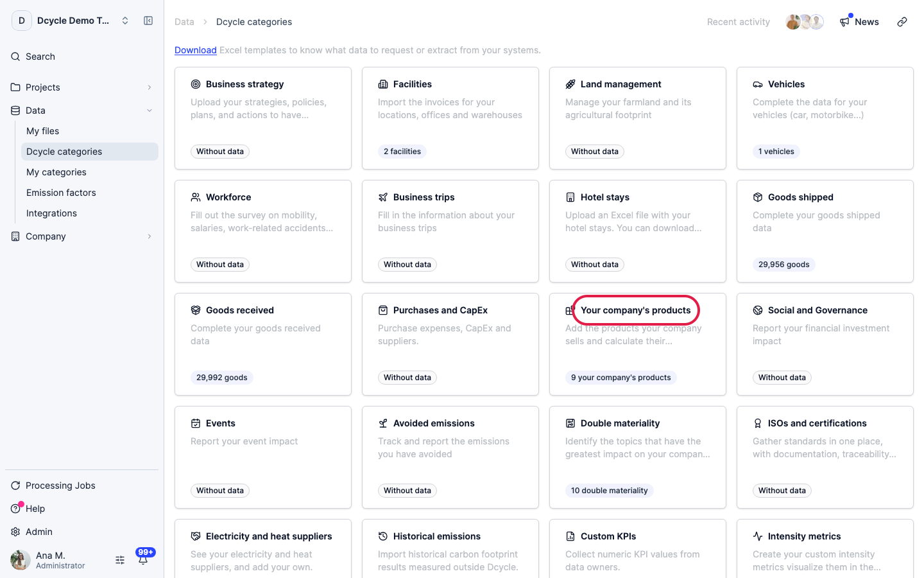Click the '29,992 goods' badge

tap(222, 378)
